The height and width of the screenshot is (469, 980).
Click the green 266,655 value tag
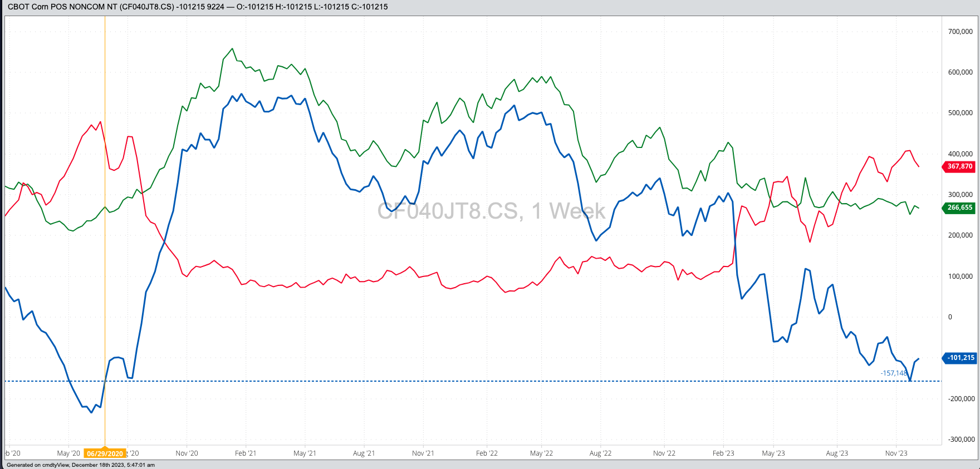click(x=959, y=208)
